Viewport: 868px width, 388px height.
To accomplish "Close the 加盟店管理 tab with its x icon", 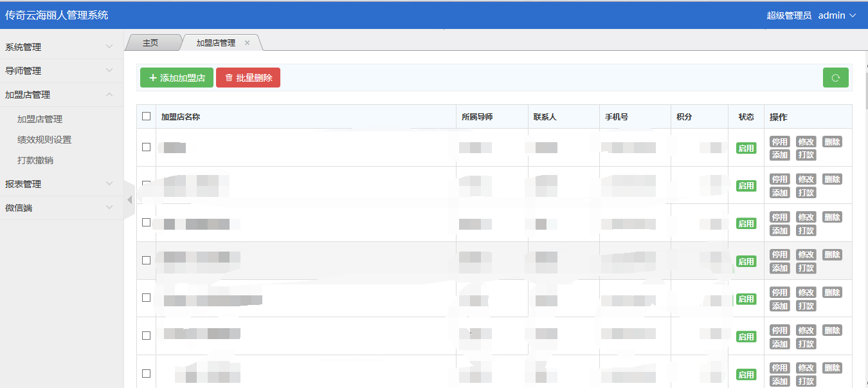I will (x=247, y=43).
